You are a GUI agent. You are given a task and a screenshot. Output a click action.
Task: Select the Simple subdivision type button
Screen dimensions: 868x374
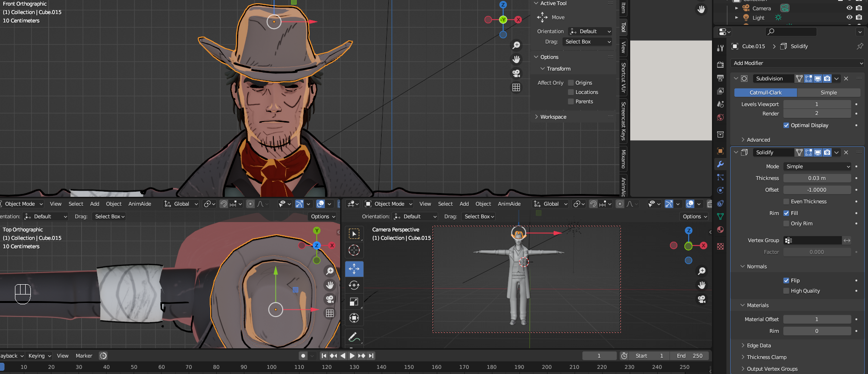click(829, 93)
